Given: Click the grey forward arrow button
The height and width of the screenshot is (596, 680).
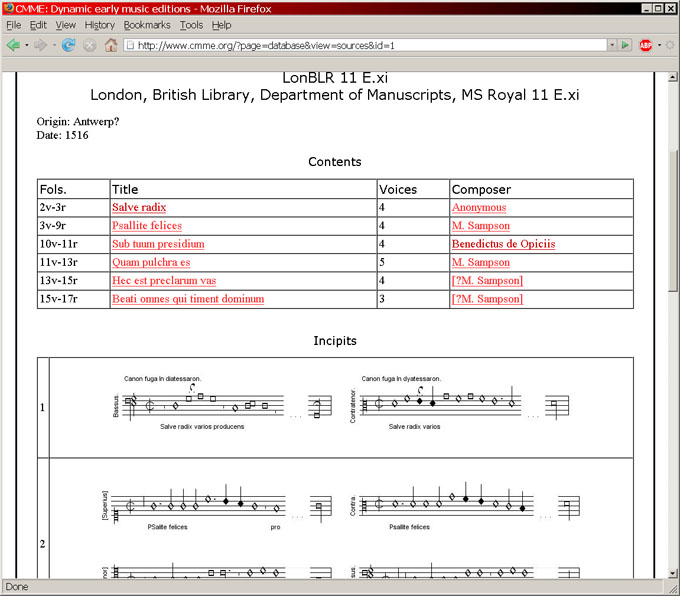Looking at the screenshot, I should pyautogui.click(x=40, y=45).
